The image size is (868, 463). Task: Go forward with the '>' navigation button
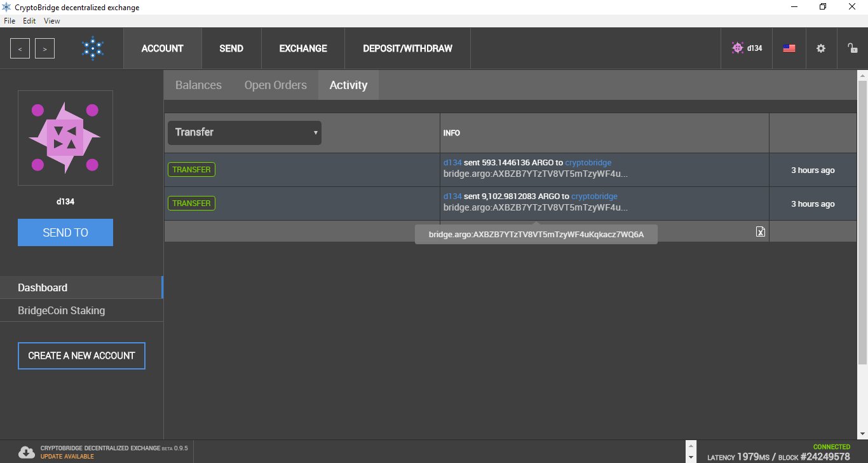(44, 48)
